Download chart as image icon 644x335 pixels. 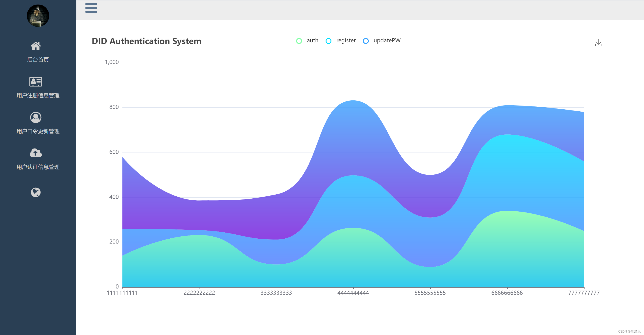(x=598, y=43)
